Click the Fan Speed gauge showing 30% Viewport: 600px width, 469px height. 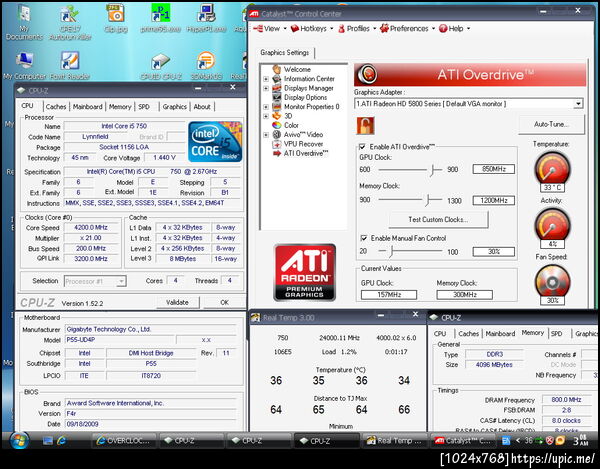[x=552, y=282]
